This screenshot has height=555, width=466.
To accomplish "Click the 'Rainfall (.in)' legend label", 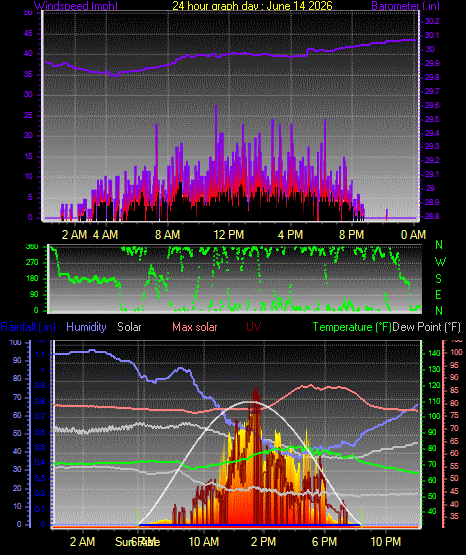I will coord(28,327).
